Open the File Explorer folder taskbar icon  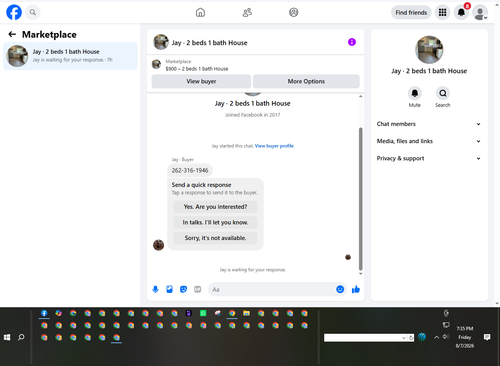pos(246,313)
